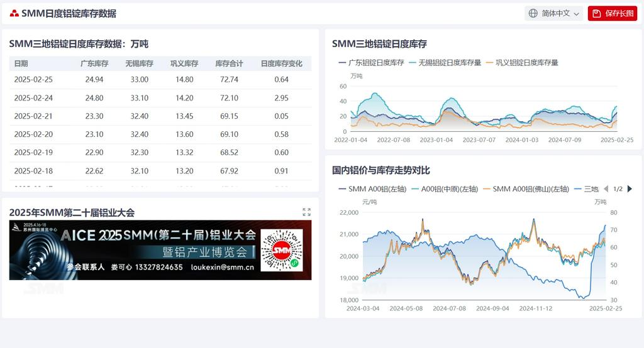Image resolution: width=644 pixels, height=348 pixels.
Task: Toggle A00铝(中原)(左轴) legend series
Action: 445,189
